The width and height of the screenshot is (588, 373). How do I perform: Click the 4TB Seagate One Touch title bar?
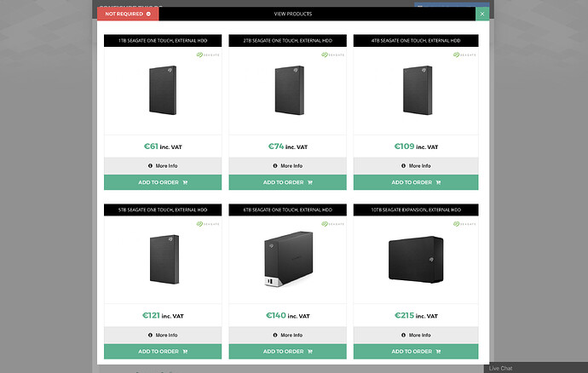coord(416,41)
